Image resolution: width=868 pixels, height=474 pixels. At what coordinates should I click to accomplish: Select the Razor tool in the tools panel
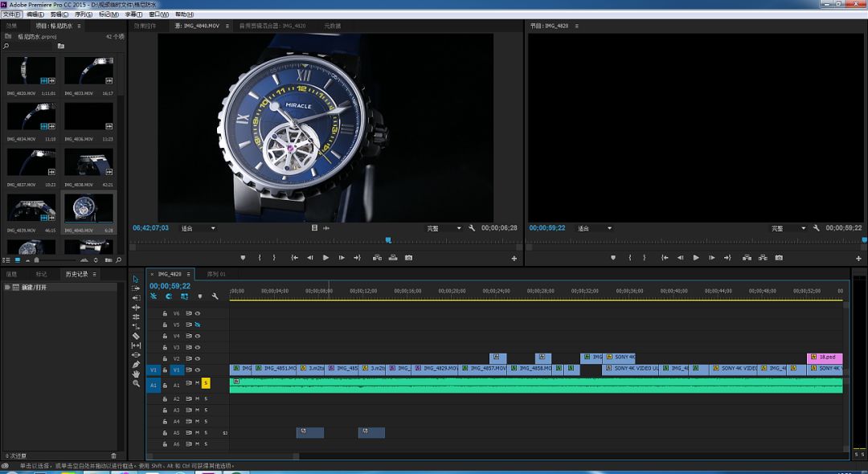[136, 336]
